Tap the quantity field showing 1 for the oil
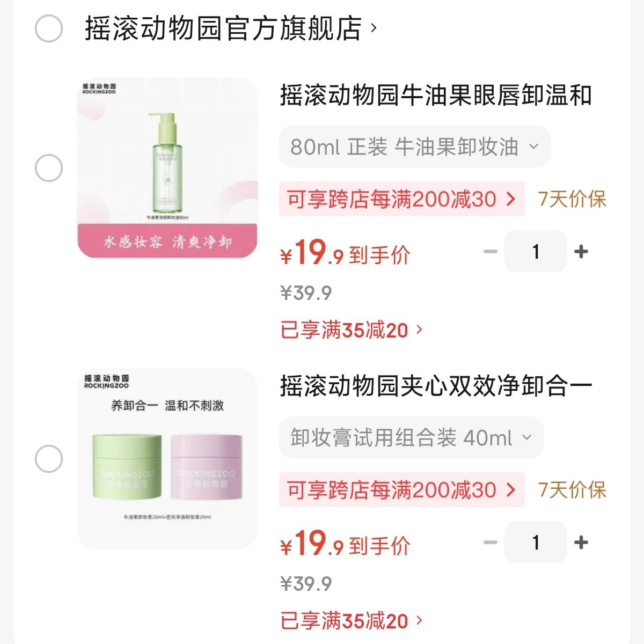This screenshot has width=644, height=644. [x=535, y=251]
